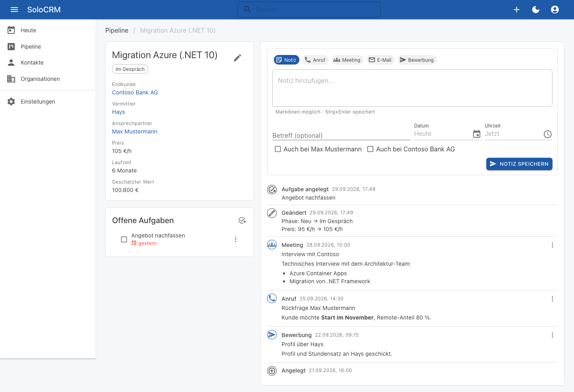Image resolution: width=574 pixels, height=392 pixels.
Task: Switch to the Meeting activity tab
Action: tap(347, 60)
